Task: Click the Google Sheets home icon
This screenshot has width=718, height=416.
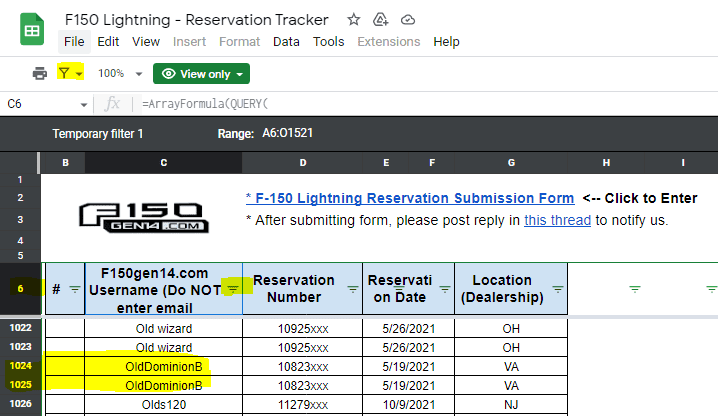Action: 31,28
